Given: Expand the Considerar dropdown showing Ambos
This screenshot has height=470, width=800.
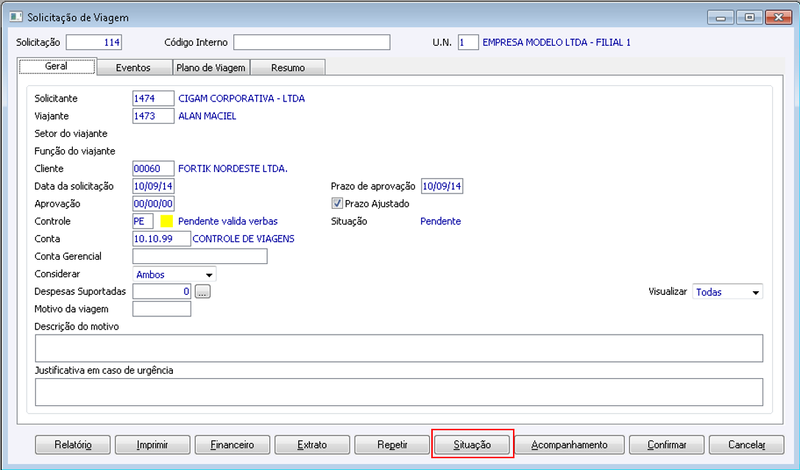Looking at the screenshot, I should [x=174, y=275].
